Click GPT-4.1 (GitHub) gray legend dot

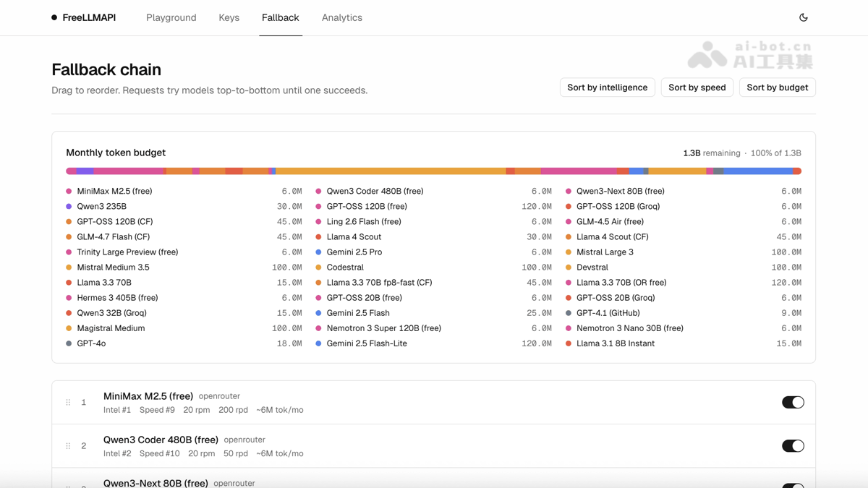coord(569,313)
